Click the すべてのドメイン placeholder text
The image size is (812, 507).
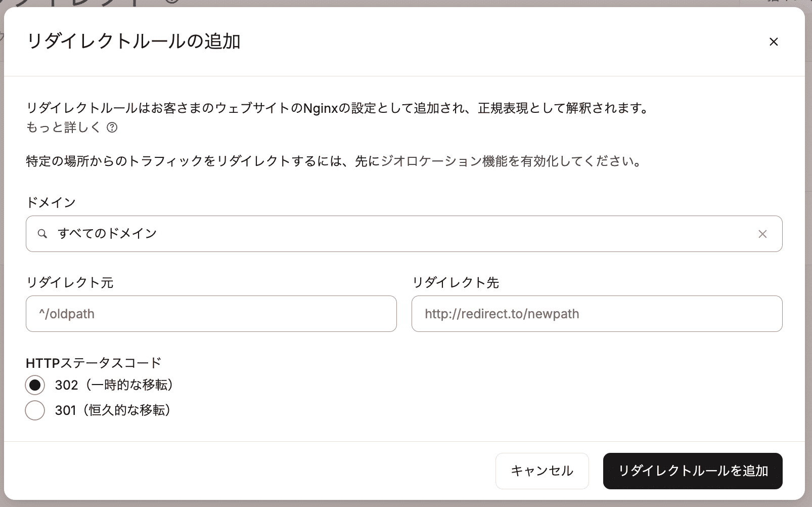coord(107,234)
